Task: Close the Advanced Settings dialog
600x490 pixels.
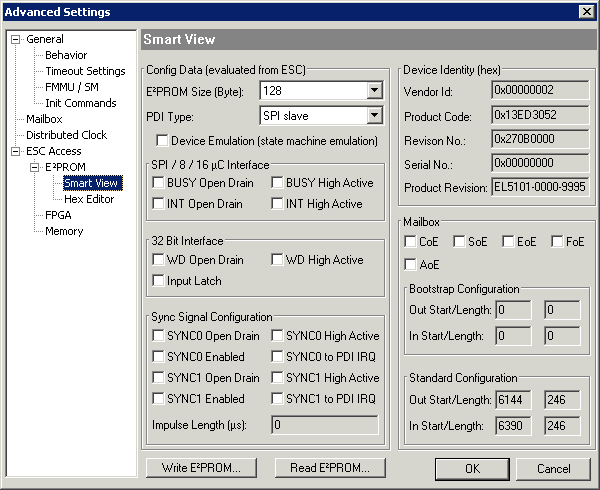Action: [587, 12]
